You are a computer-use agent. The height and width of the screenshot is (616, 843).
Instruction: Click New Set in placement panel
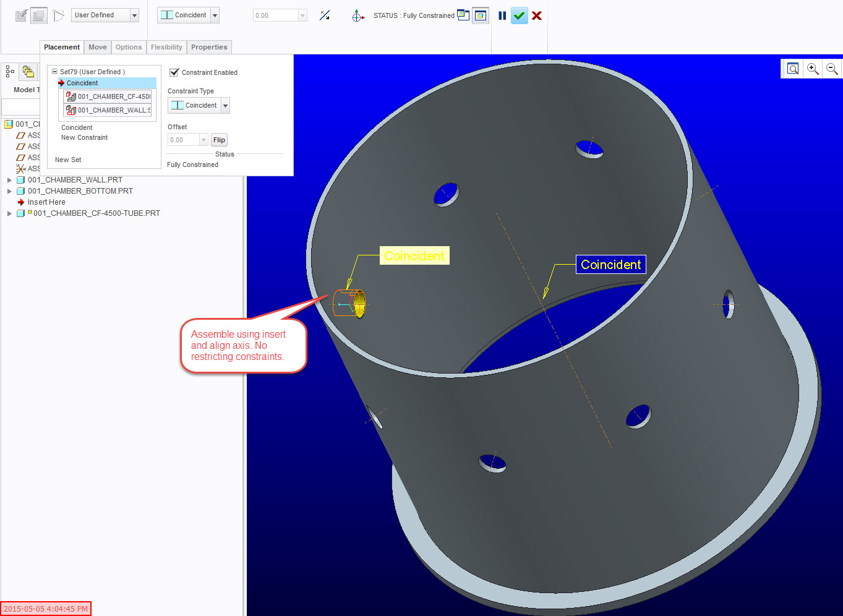point(68,160)
